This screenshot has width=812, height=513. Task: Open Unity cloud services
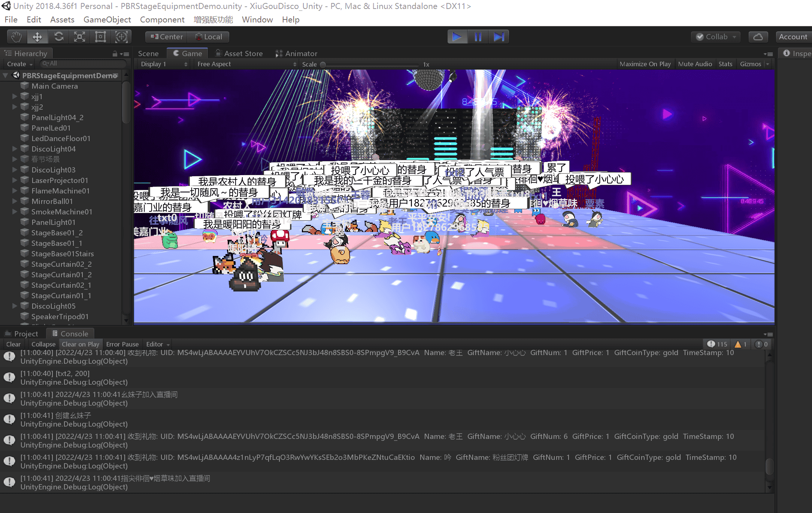pos(758,36)
